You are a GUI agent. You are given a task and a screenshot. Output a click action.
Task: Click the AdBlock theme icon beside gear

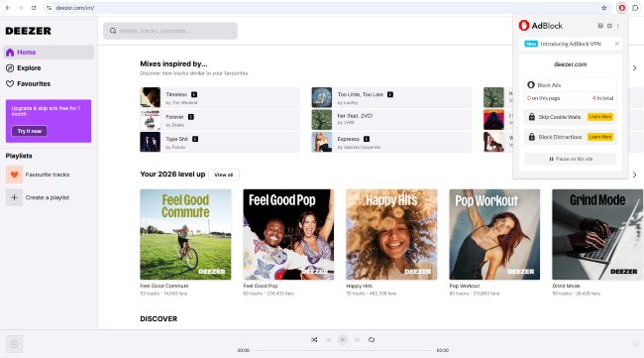pyautogui.click(x=600, y=26)
